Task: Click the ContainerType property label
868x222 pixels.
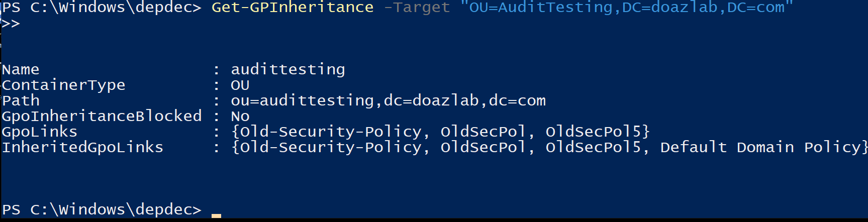Action: pos(63,85)
